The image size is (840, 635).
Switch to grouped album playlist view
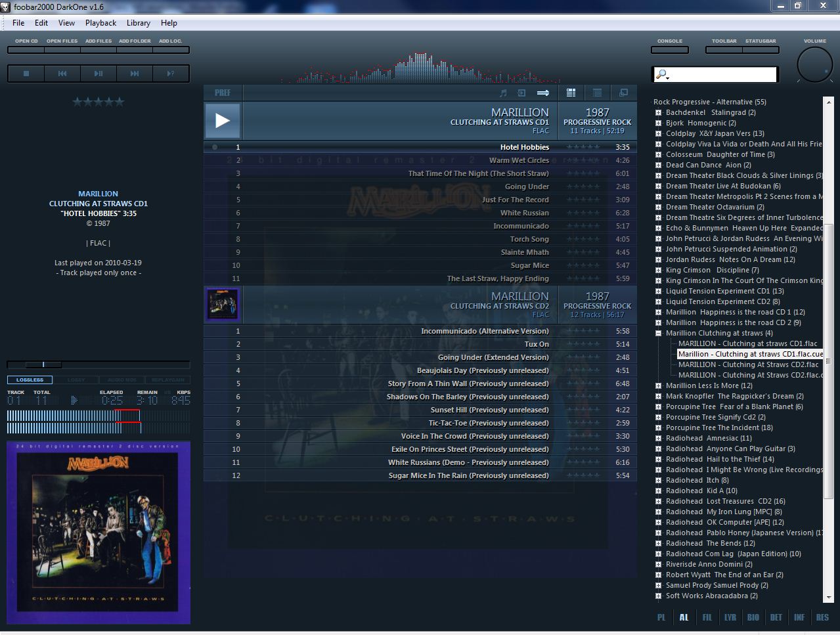[571, 93]
